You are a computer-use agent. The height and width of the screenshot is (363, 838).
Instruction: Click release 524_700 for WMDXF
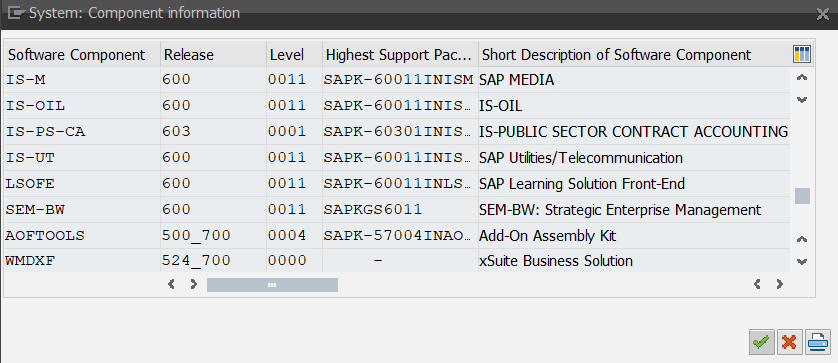(213, 261)
